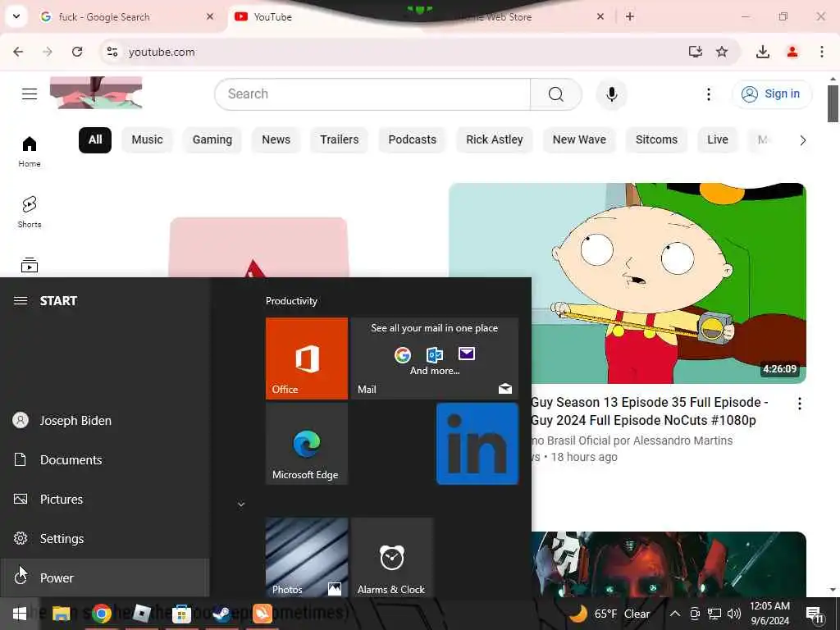Screen dimensions: 840x630
Task: Open the Office tile in Start menu
Action: pyautogui.click(x=307, y=358)
